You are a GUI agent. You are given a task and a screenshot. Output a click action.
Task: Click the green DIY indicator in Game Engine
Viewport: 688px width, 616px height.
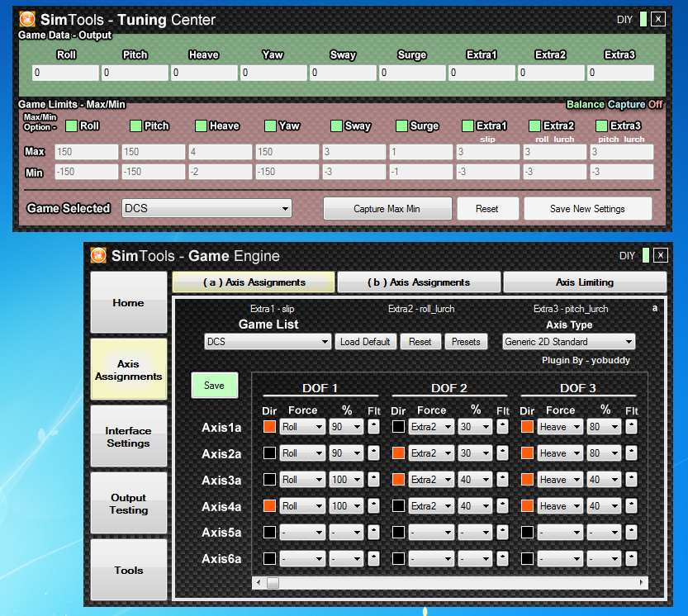point(646,255)
